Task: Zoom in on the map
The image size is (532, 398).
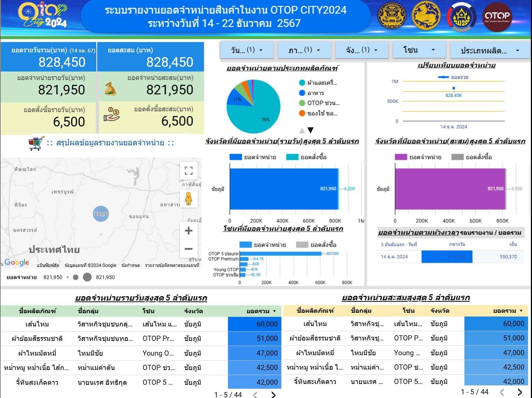Action: (188, 231)
